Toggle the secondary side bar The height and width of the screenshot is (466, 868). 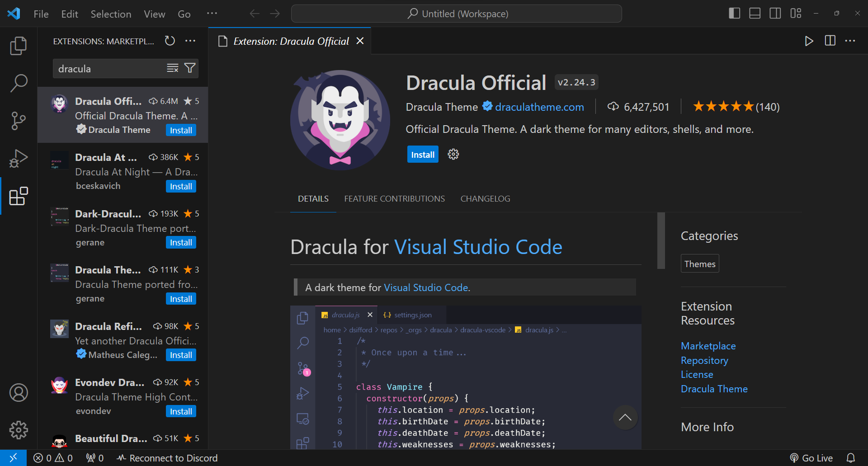pyautogui.click(x=775, y=14)
